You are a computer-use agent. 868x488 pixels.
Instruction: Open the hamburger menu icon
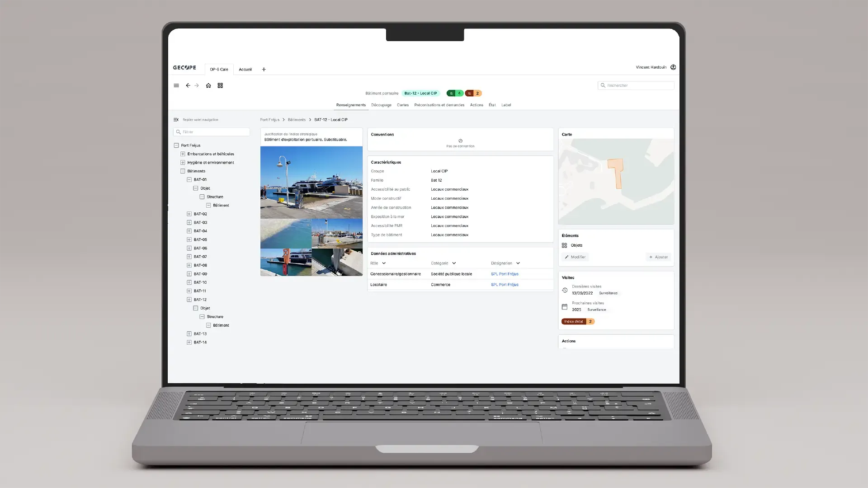point(176,85)
